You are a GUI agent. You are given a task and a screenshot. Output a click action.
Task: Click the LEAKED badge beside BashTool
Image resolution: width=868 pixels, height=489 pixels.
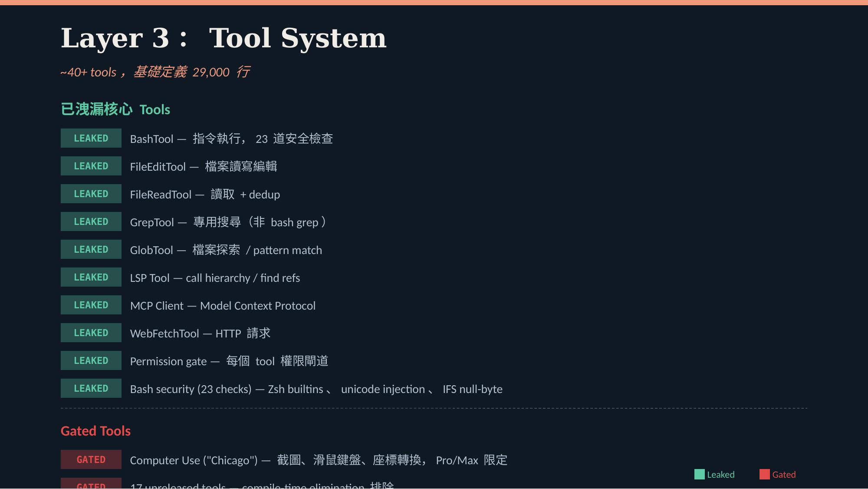(91, 138)
